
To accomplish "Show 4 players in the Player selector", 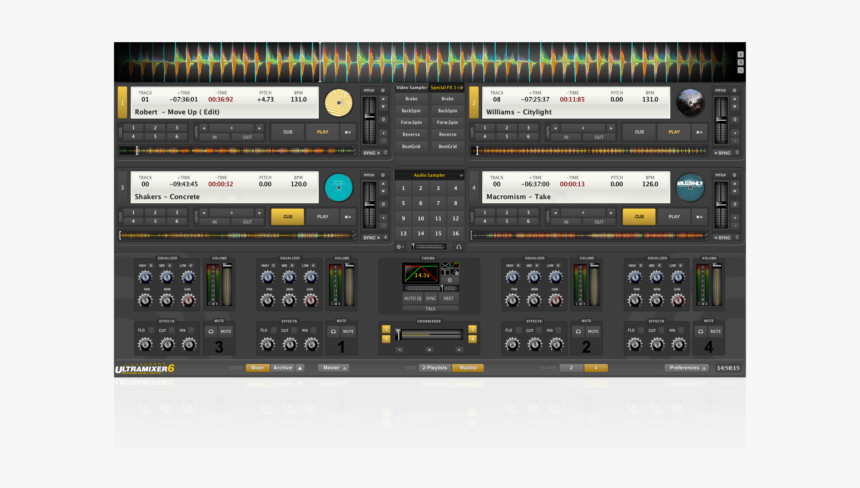I will [x=596, y=368].
